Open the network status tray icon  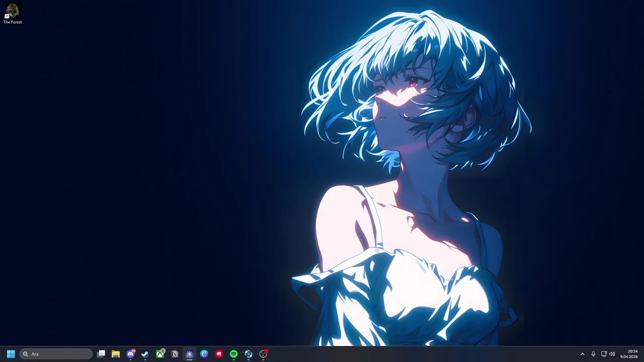(x=604, y=354)
